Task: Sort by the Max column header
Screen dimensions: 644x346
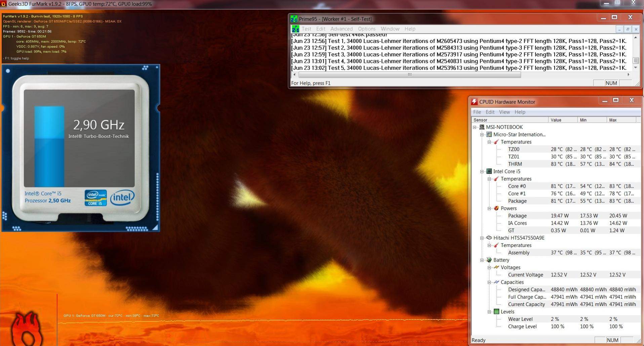Action: [x=621, y=120]
